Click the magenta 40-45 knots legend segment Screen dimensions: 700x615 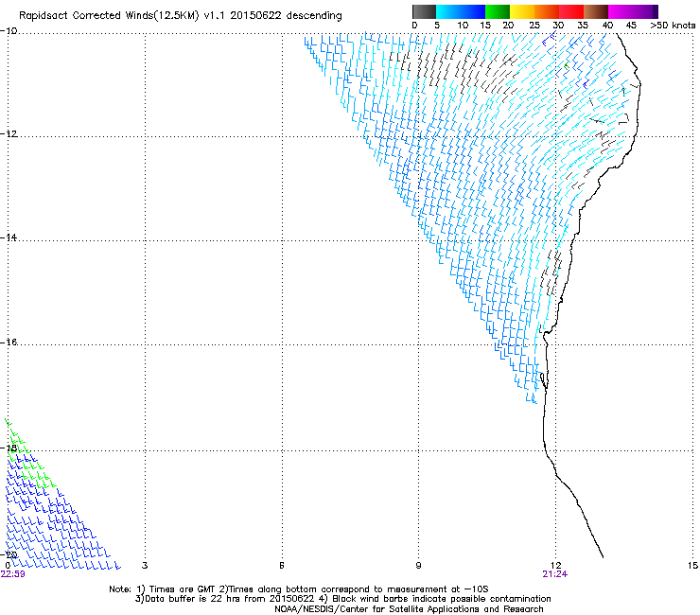pyautogui.click(x=621, y=11)
